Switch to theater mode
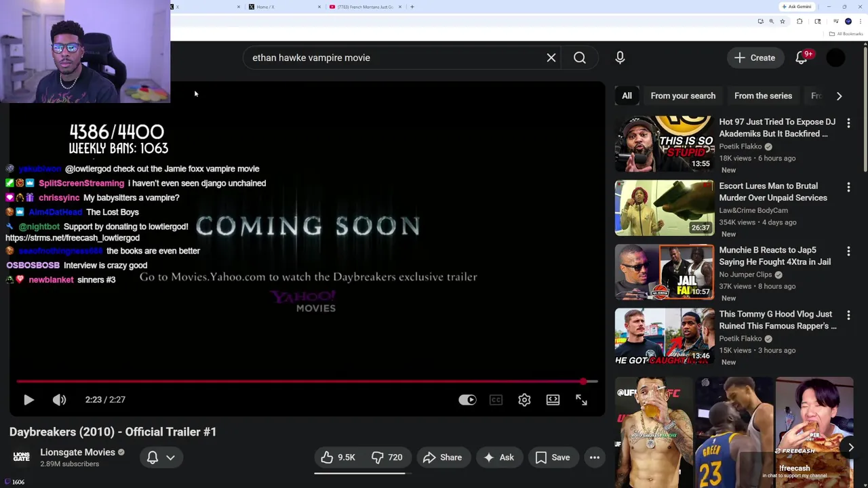The width and height of the screenshot is (868, 488). tap(553, 400)
